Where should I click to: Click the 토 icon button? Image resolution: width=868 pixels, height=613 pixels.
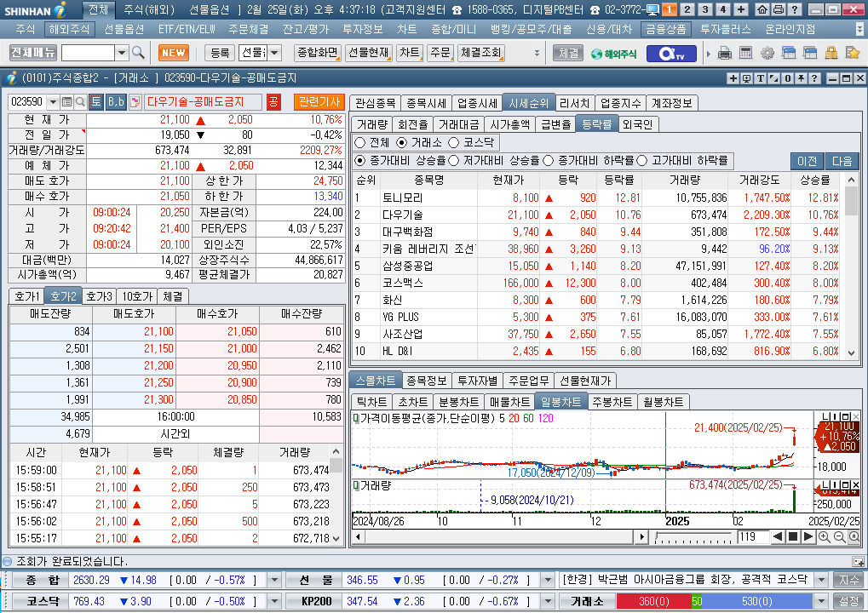click(96, 102)
